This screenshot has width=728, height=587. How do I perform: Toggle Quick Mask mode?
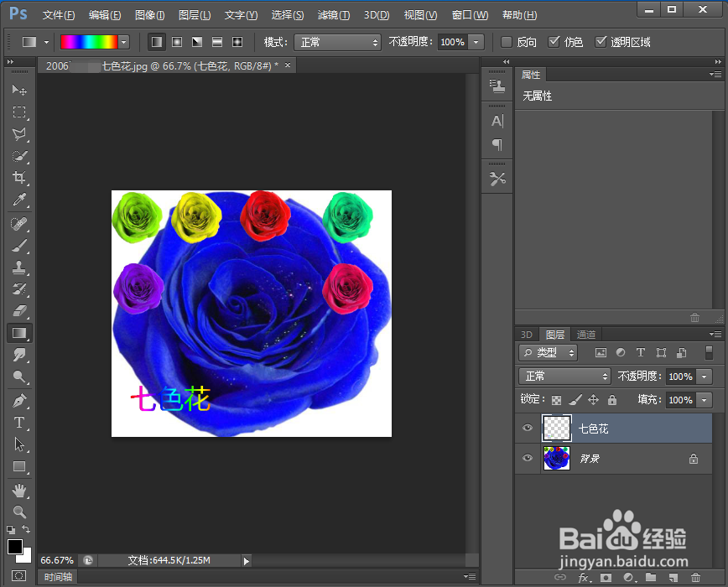tap(19, 576)
